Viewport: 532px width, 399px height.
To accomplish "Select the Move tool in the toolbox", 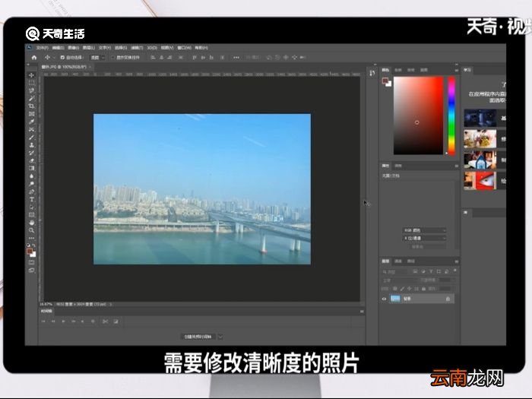I will [32, 75].
